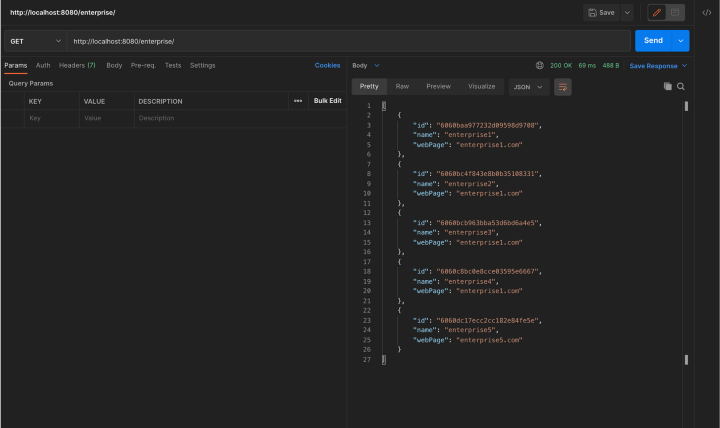Select the Raw view tab
Screen dimensions: 720x428
tap(402, 87)
